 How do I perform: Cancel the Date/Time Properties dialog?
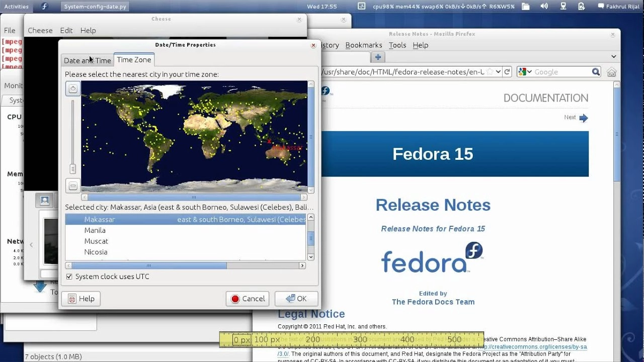pyautogui.click(x=248, y=299)
